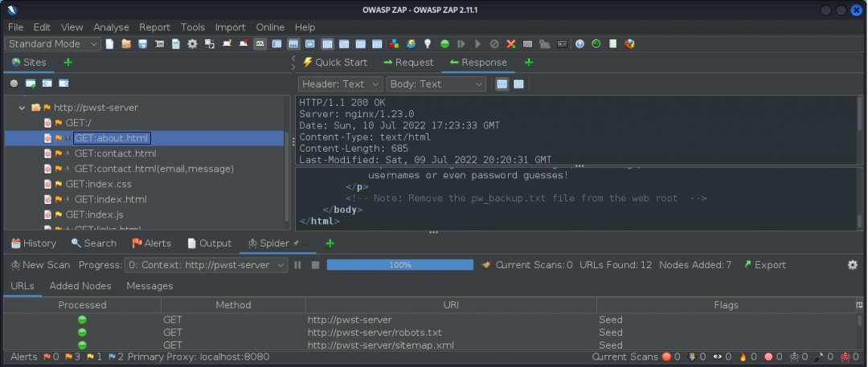Open the Standard Mode dropdown
The width and height of the screenshot is (868, 367).
(x=52, y=43)
